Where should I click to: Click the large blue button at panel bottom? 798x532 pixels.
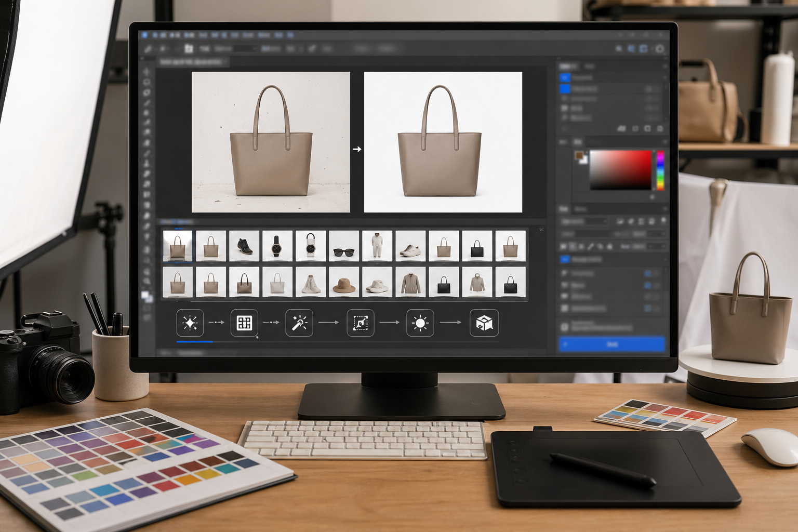pyautogui.click(x=611, y=344)
